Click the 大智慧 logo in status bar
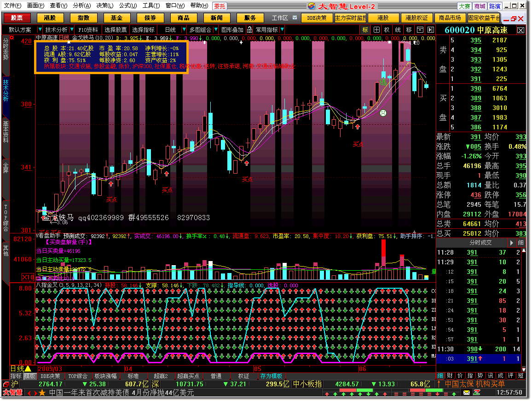The height and width of the screenshot is (401, 532). click(x=12, y=393)
